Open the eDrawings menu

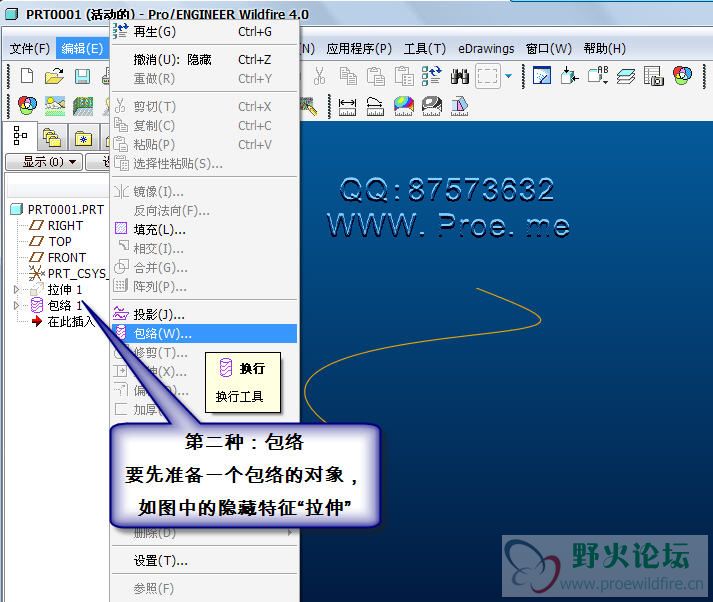[486, 49]
